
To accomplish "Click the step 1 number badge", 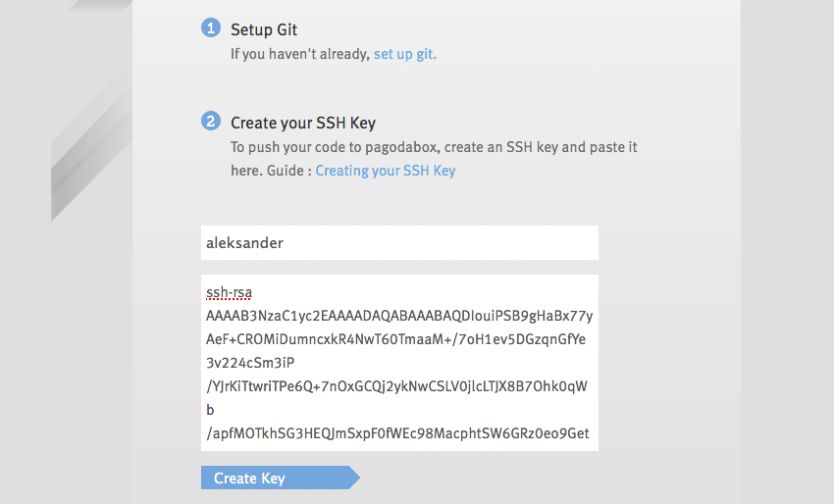I will point(211,28).
